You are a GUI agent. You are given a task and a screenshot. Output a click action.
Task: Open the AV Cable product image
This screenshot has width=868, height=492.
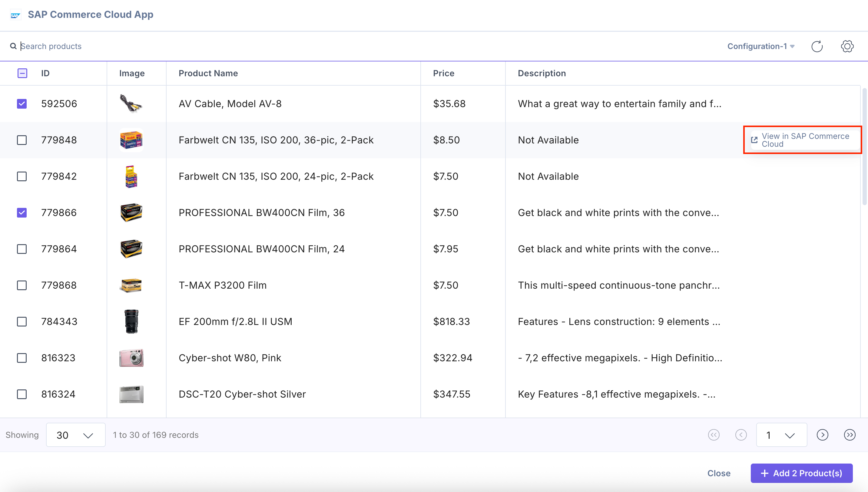point(131,104)
